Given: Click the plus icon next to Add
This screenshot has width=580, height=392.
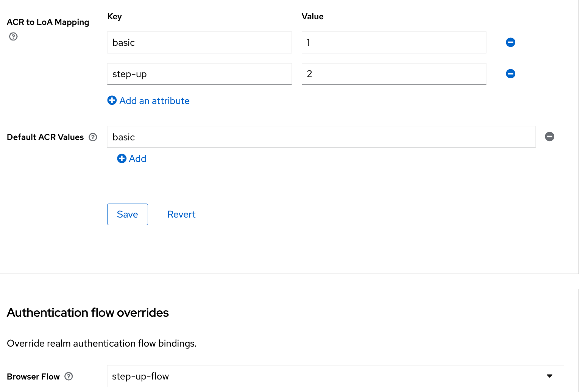Looking at the screenshot, I should click(122, 159).
